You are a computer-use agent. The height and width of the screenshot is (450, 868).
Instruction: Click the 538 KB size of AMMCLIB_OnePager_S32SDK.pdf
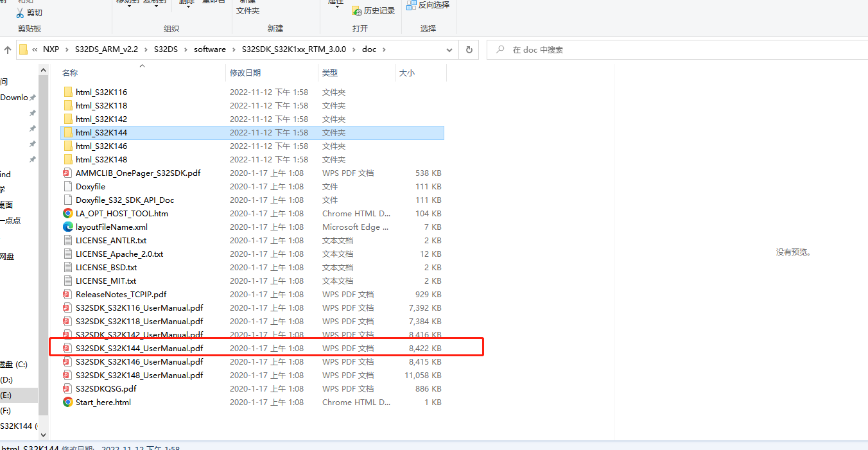[x=429, y=173]
